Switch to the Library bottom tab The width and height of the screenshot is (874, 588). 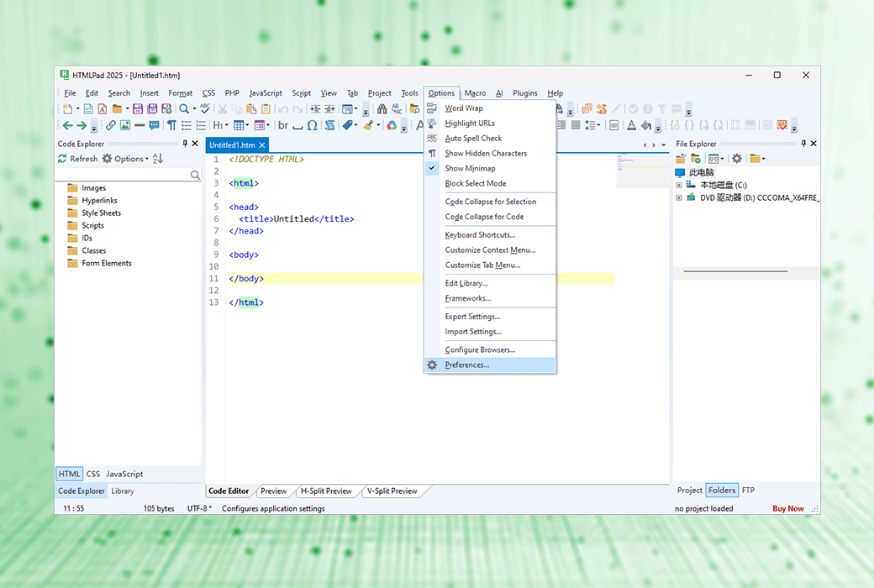coord(123,491)
